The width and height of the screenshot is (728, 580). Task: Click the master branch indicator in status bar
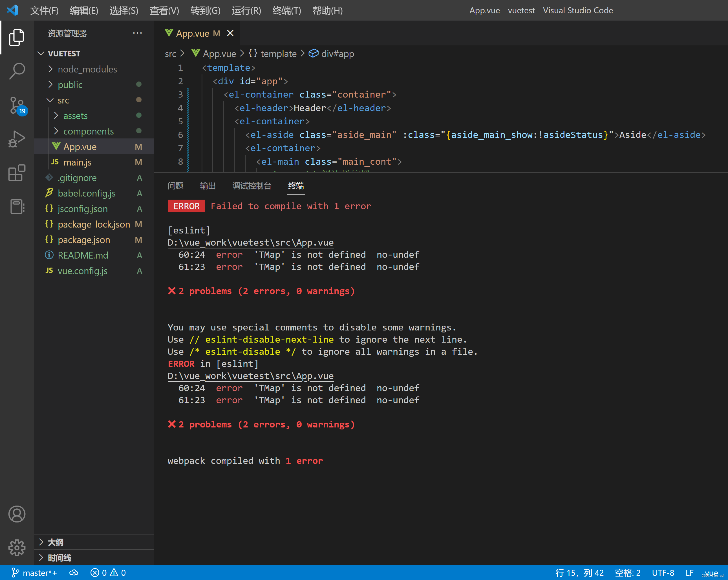34,573
